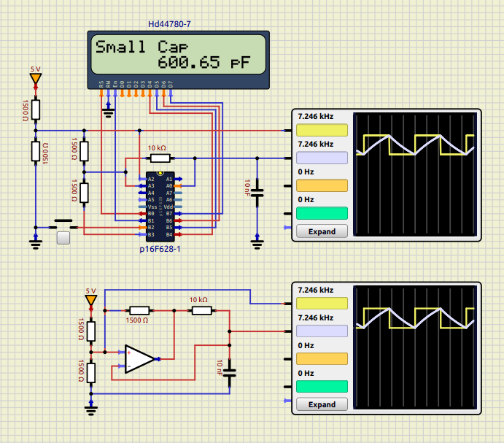Click green channel swatch on the op-amp oscilloscope
This screenshot has height=443, width=504.
tap(322, 386)
